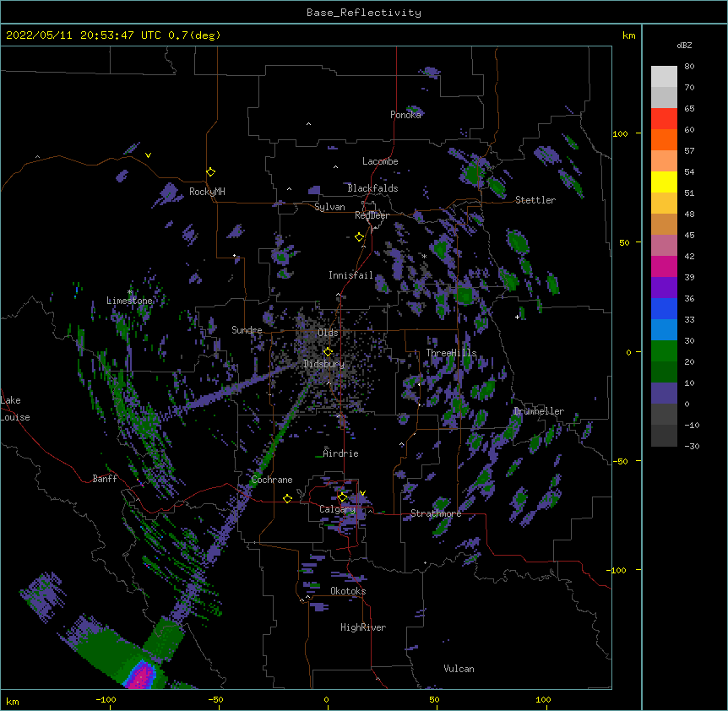728x711 pixels.
Task: Click the Limestone label
Action: [129, 301]
